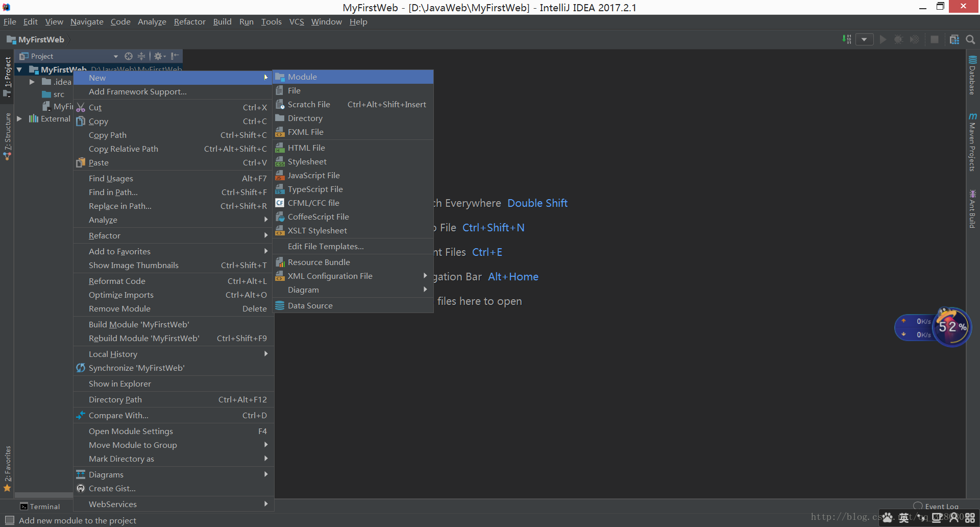This screenshot has width=980, height=527.
Task: Select Module in the New submenu
Action: coord(353,77)
